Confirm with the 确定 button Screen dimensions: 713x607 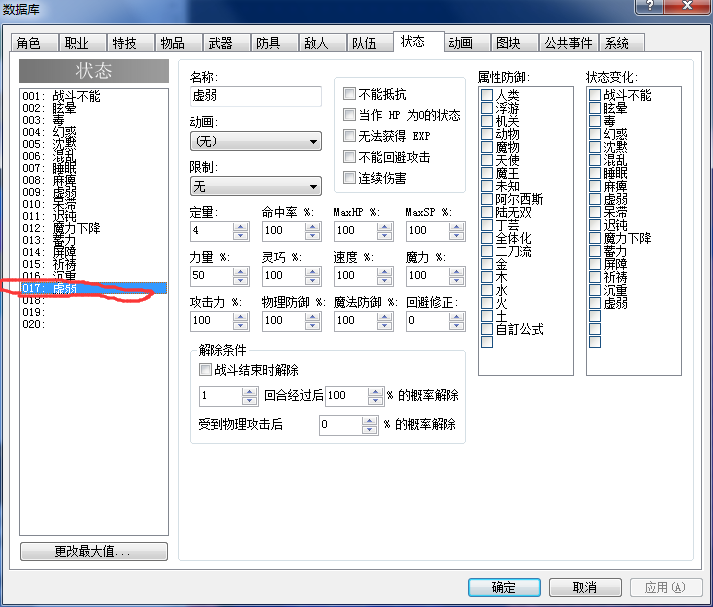click(504, 587)
